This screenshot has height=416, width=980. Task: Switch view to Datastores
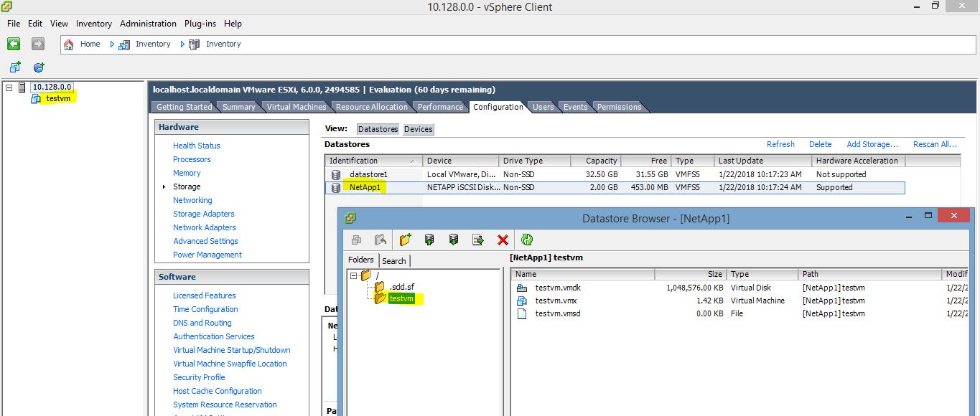pos(378,129)
